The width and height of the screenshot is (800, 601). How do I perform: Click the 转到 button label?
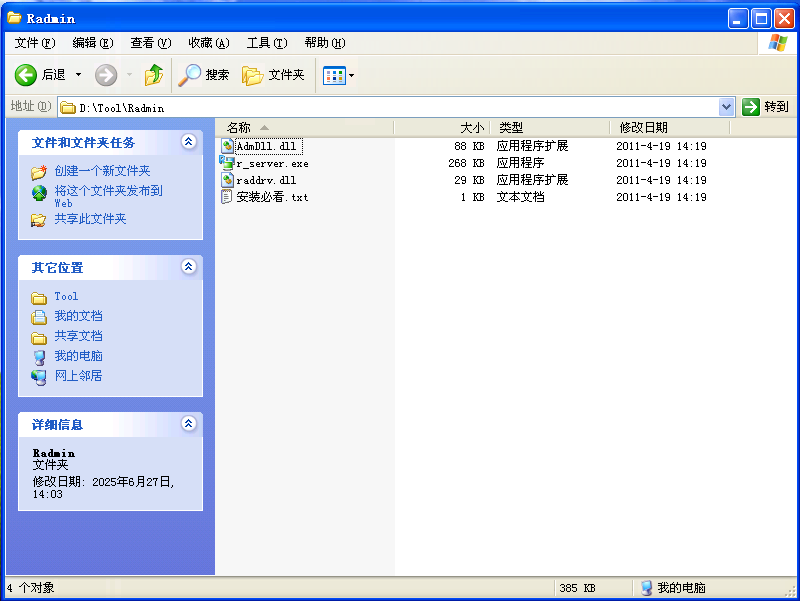pyautogui.click(x=777, y=107)
